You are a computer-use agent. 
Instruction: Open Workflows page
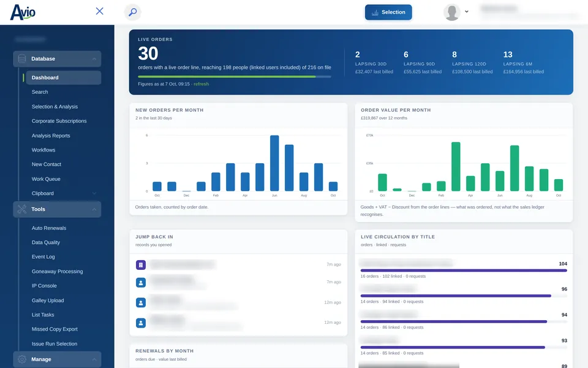(43, 150)
